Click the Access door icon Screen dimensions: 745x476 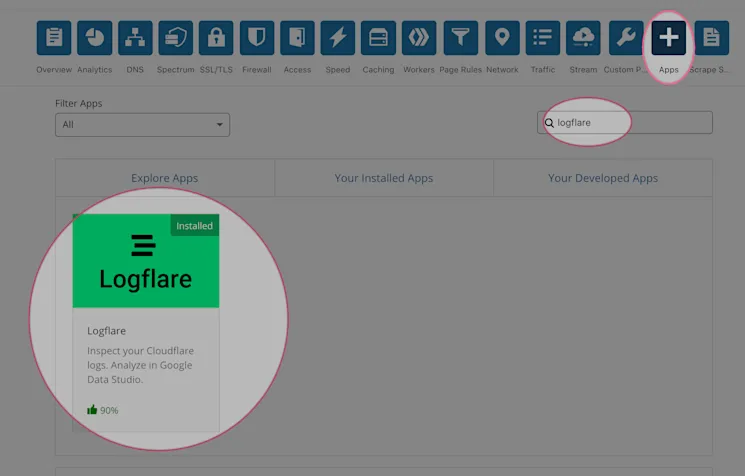[297, 38]
